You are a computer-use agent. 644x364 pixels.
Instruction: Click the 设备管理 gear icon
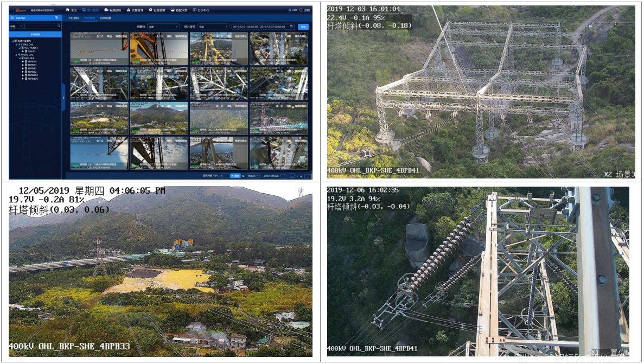150,10
